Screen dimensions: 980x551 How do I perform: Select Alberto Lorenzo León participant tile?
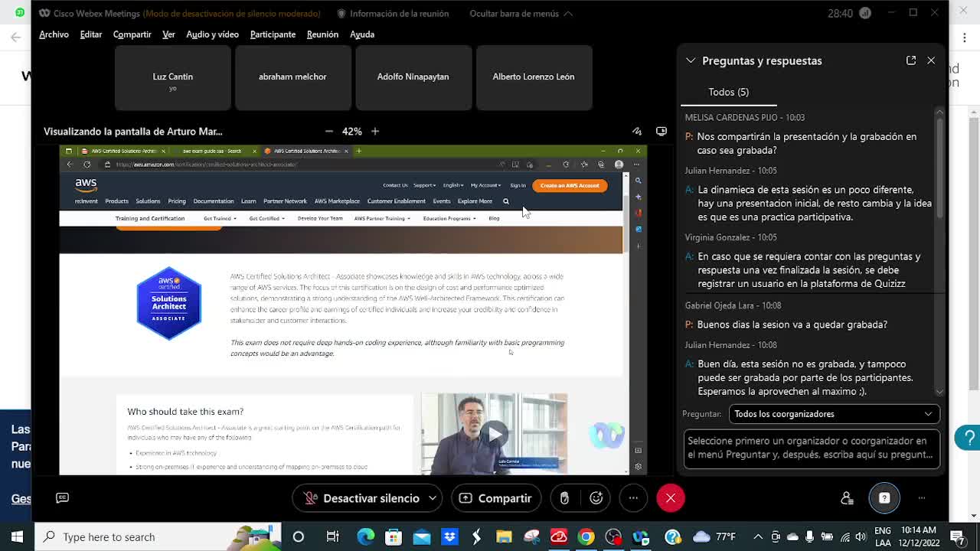(534, 77)
